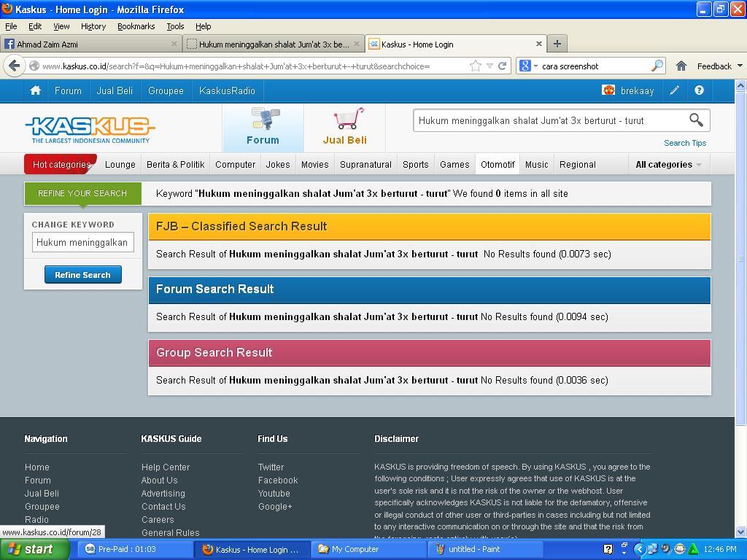Click the magnifier icon in Kaskus search box
747x560 pixels.
(x=696, y=120)
